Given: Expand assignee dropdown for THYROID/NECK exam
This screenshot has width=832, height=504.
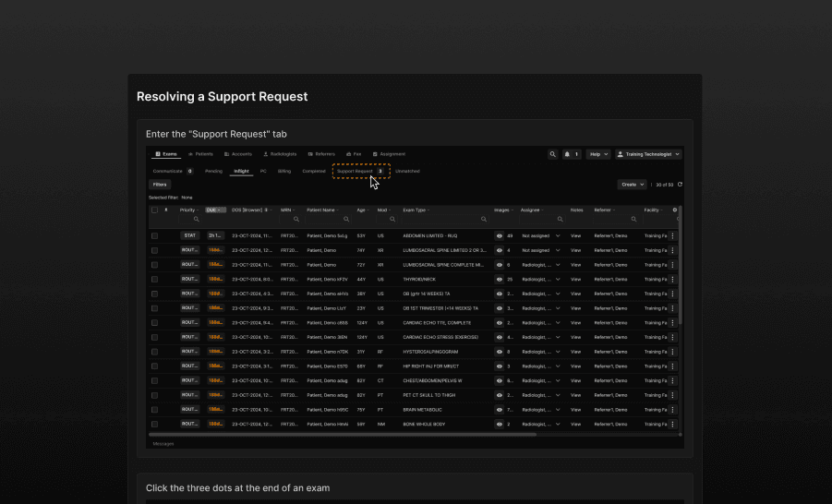Looking at the screenshot, I should pos(558,279).
